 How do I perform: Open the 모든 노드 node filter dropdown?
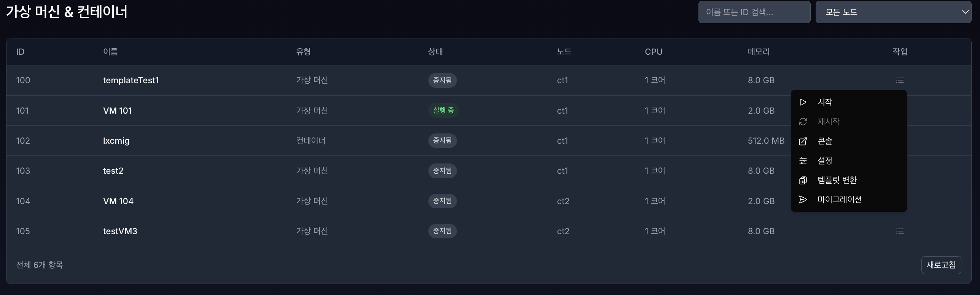click(893, 12)
